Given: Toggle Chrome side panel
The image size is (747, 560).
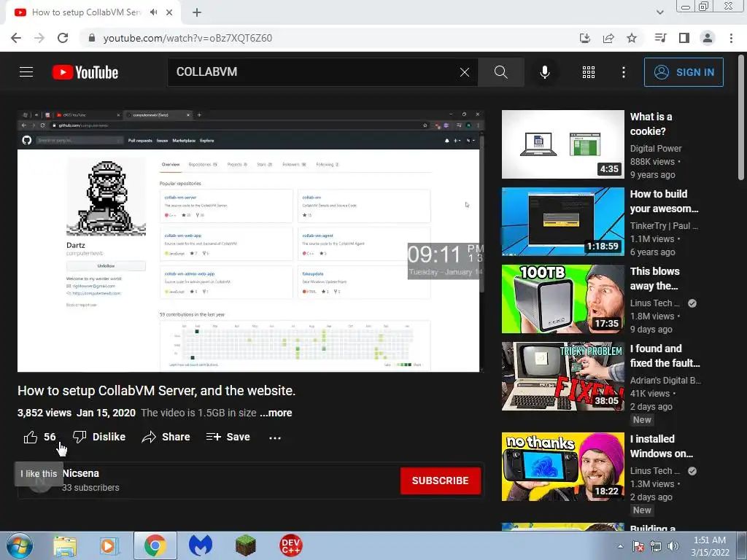Looking at the screenshot, I should coord(684,38).
